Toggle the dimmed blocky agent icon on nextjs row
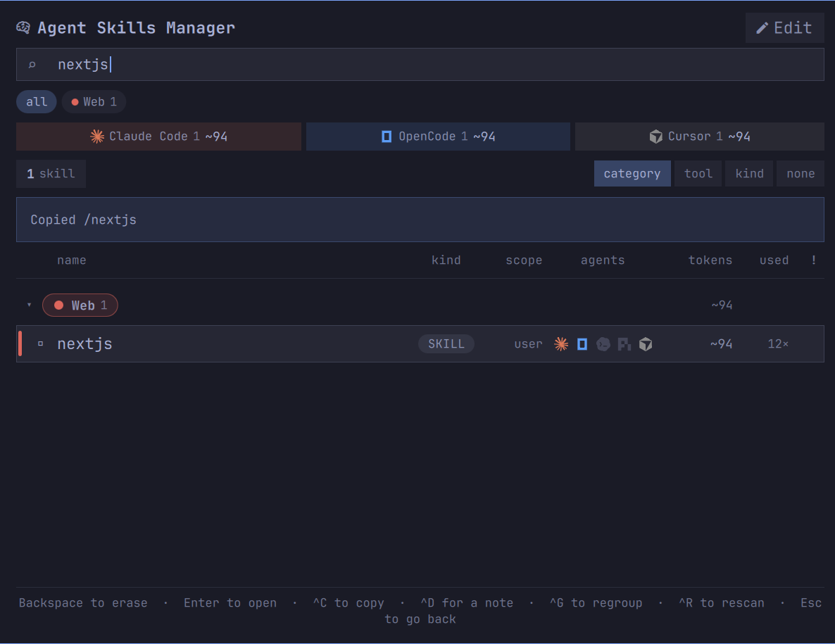The width and height of the screenshot is (835, 644). click(x=624, y=344)
